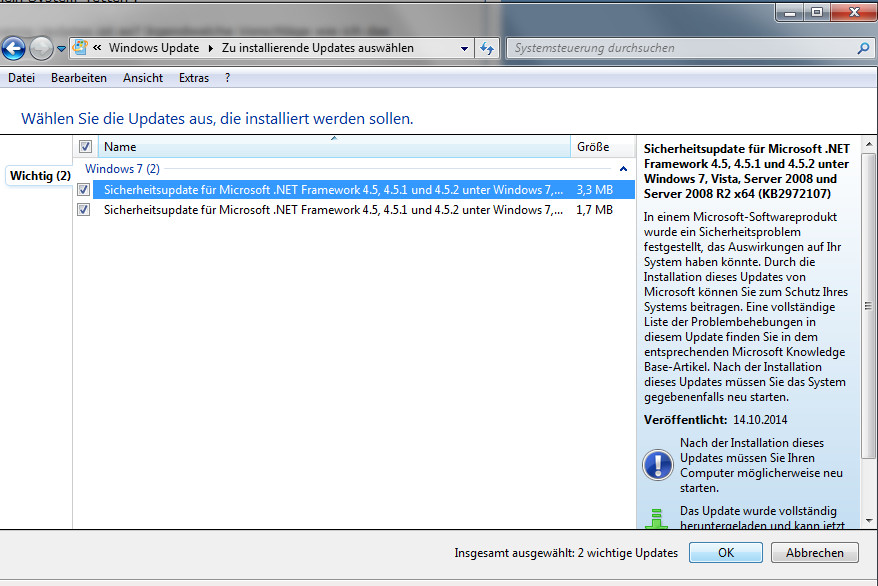Select the highlighted 3,3 MB Sicherheitsupdate row
Viewport: 878px width, 586px height.
[363, 190]
